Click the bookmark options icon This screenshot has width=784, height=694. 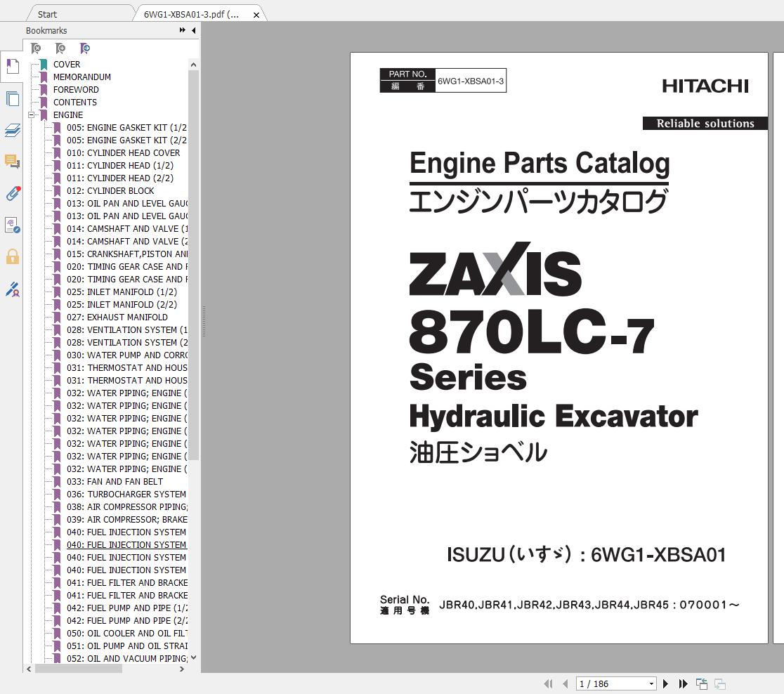pos(85,48)
